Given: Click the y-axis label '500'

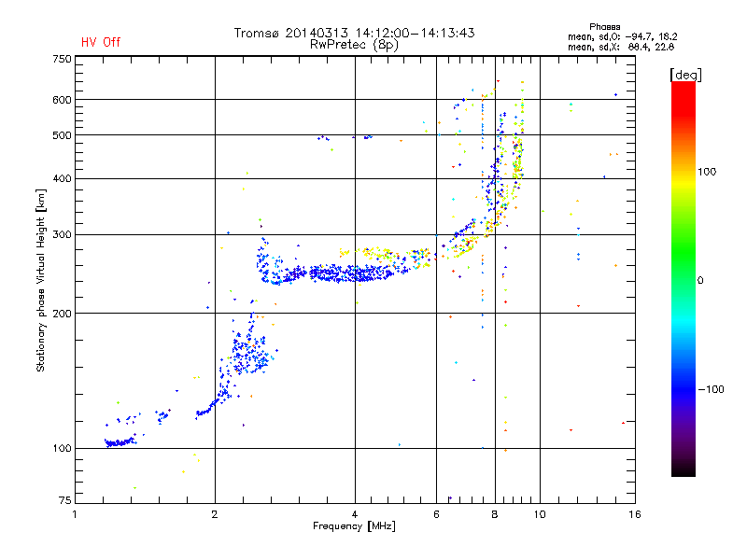Looking at the screenshot, I should tap(62, 135).
